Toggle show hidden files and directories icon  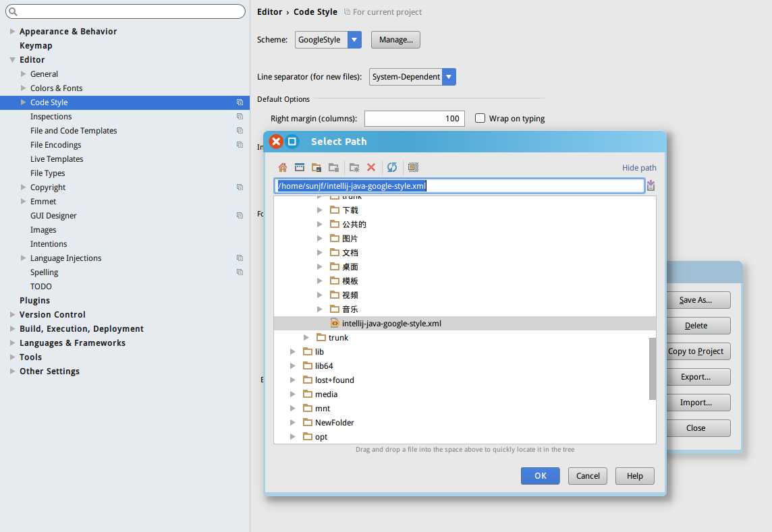[413, 167]
